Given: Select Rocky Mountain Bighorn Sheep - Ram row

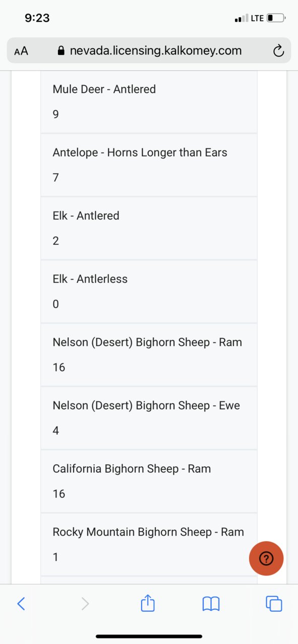Looking at the screenshot, I should pyautogui.click(x=149, y=545).
